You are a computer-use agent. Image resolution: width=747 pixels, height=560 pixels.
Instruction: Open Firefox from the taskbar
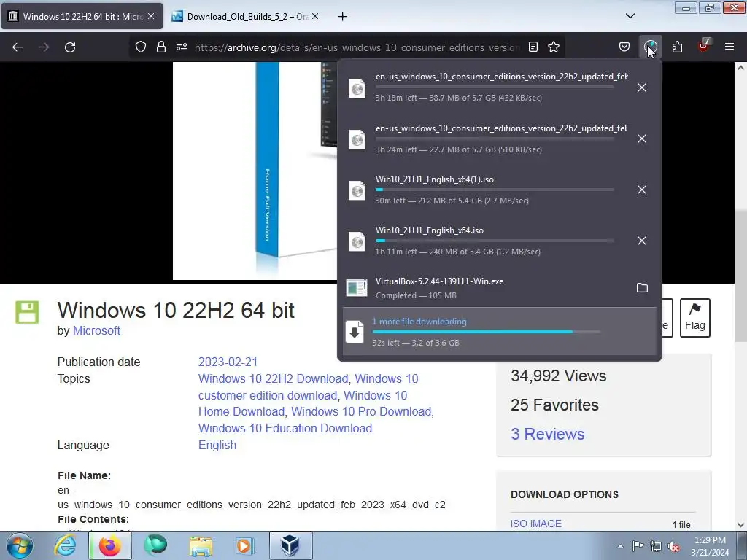(109, 545)
